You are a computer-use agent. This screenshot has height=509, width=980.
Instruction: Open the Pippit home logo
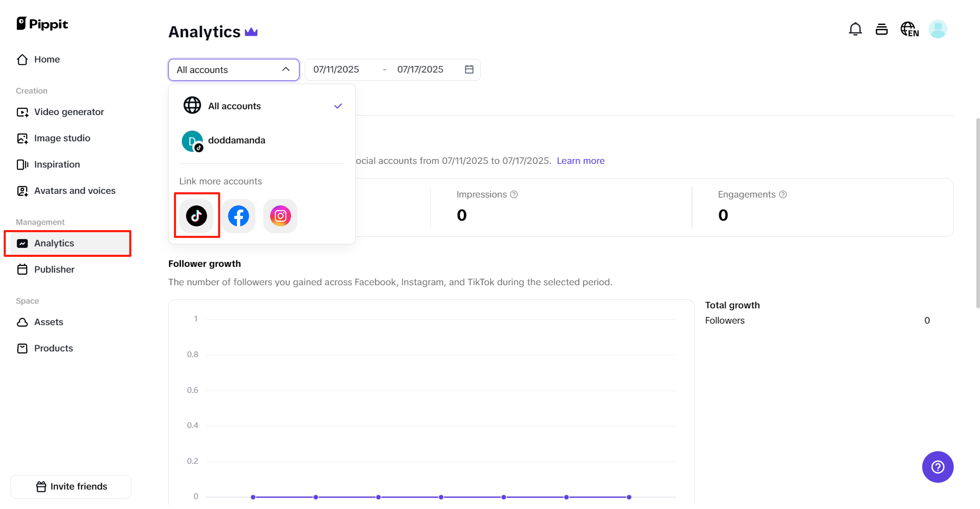coord(42,24)
